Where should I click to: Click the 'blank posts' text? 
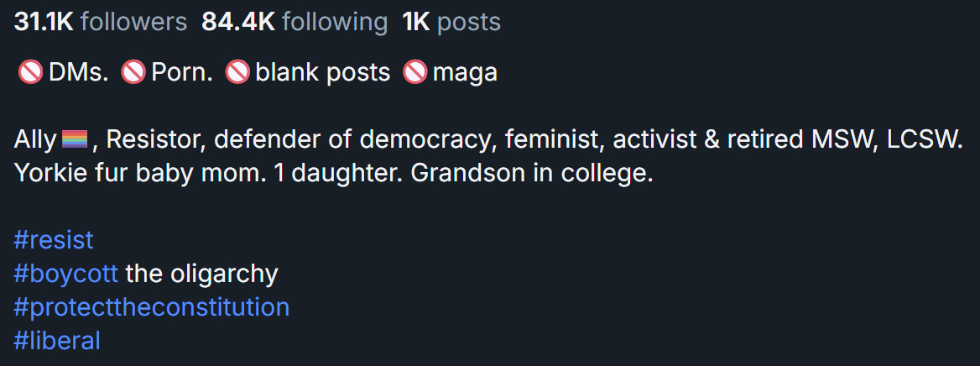click(323, 73)
